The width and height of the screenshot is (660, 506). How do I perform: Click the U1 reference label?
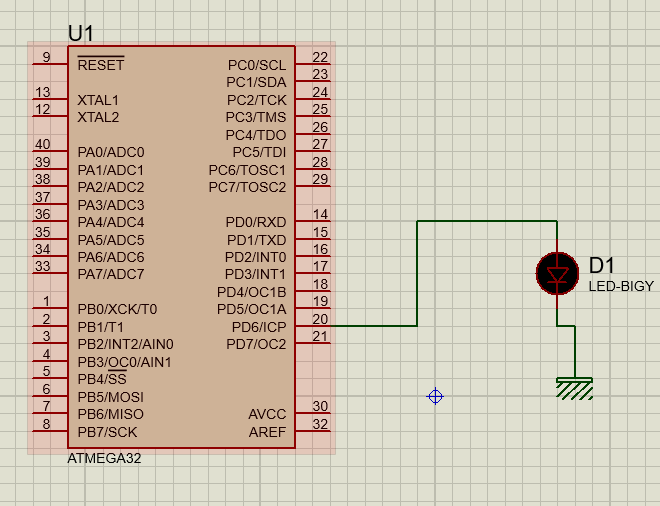click(x=81, y=34)
